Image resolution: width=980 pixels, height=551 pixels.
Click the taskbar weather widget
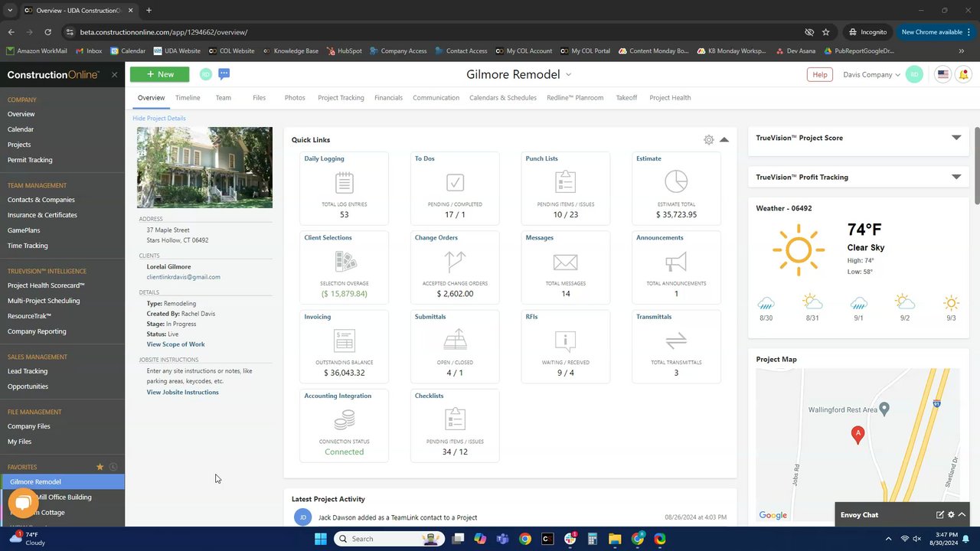point(28,539)
